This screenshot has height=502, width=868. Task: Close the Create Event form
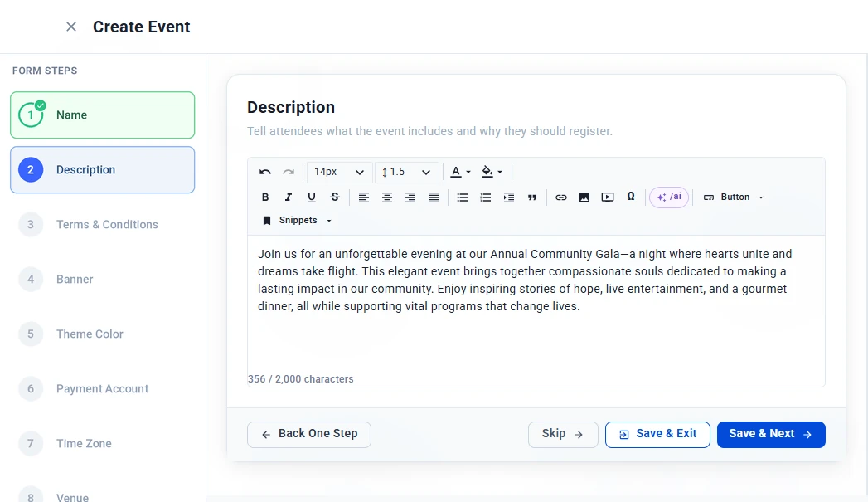pos(70,27)
